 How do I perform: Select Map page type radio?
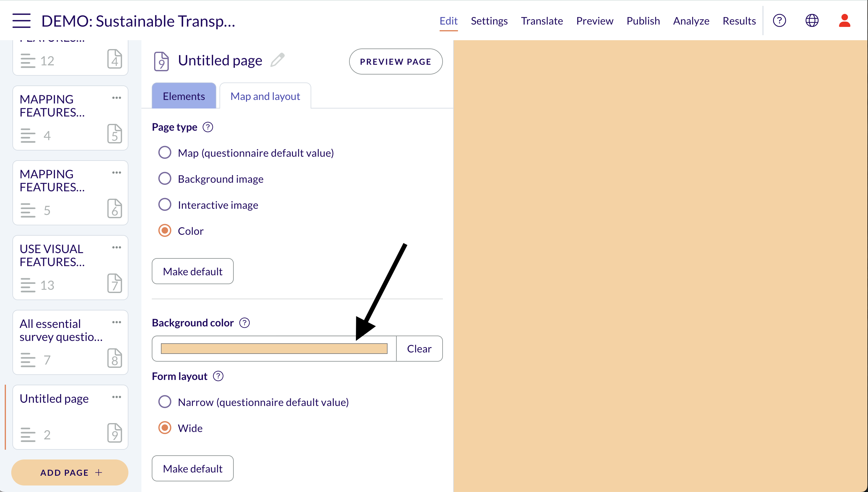pyautogui.click(x=164, y=152)
